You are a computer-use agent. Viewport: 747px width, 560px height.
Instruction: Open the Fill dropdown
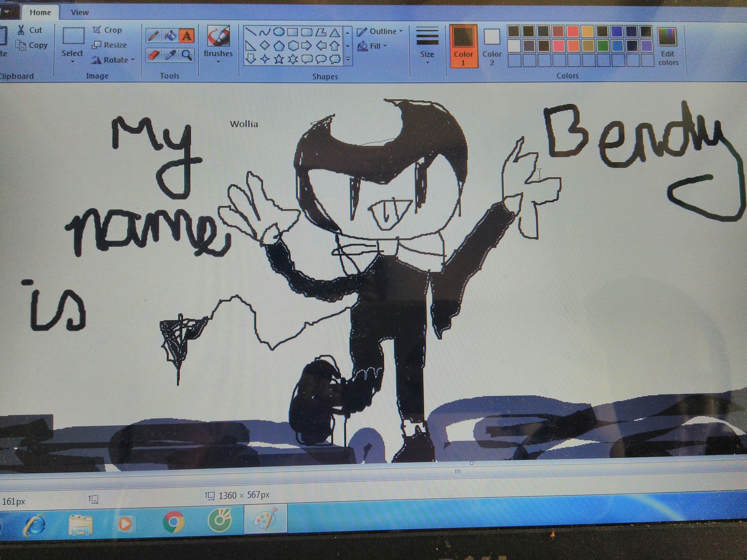[x=372, y=46]
